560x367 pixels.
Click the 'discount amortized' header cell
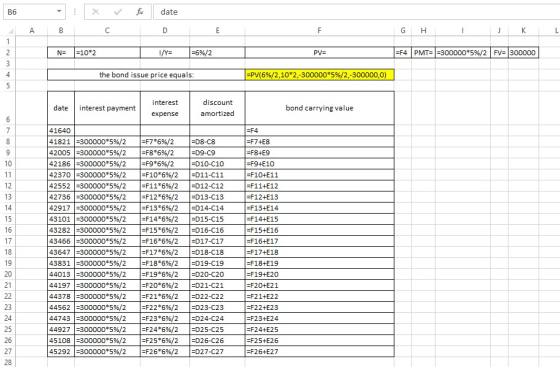(x=217, y=108)
